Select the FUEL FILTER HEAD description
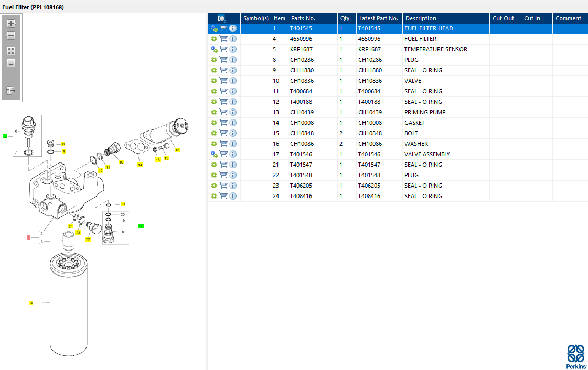Screen dimensions: 588x370 coord(429,28)
